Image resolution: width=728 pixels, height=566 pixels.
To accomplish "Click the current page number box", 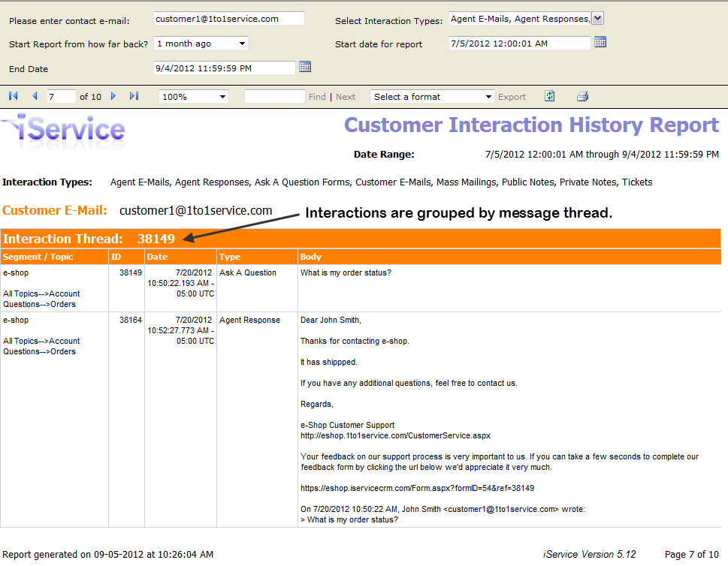I will 61,97.
